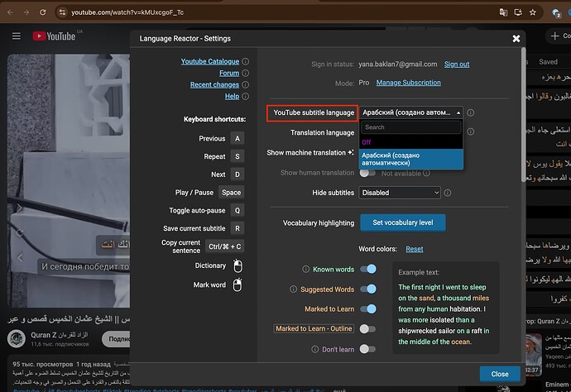
Task: Toggle Suggested Words highlighting switch
Action: click(368, 289)
